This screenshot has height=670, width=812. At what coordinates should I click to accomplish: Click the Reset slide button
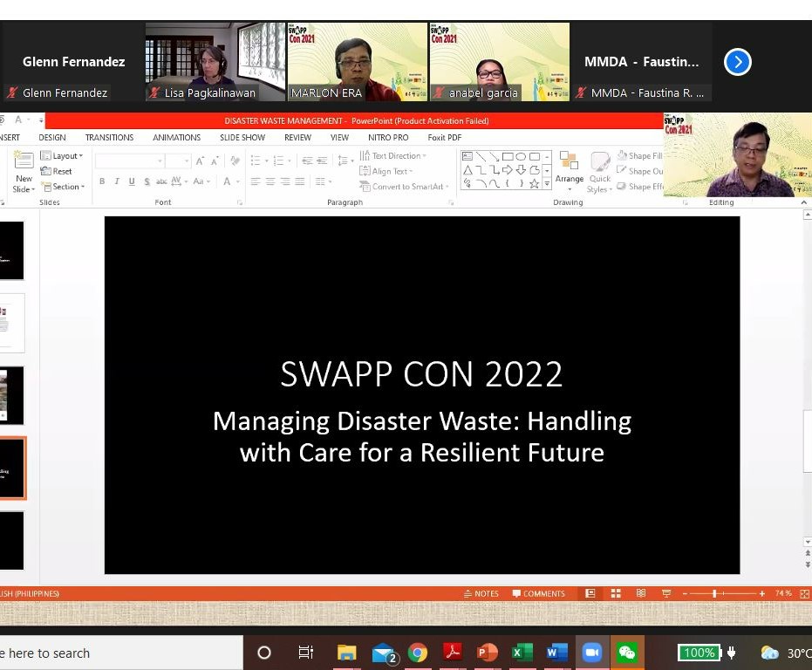[57, 172]
